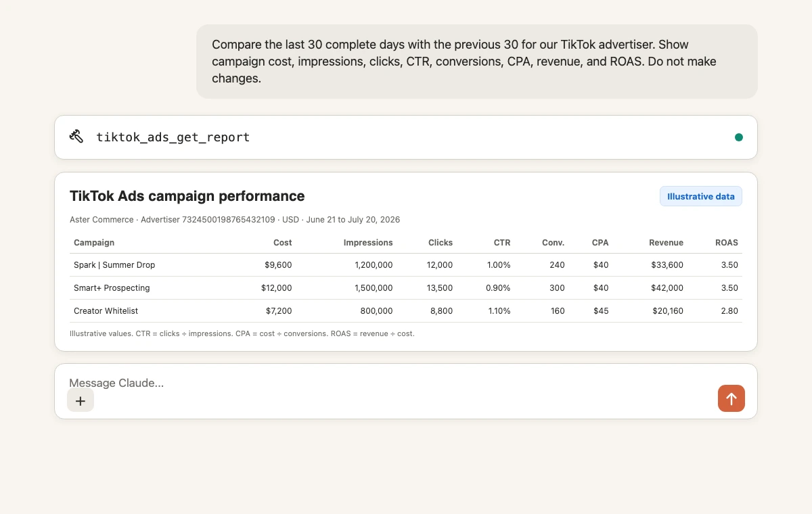
Task: Click the 1.00% CTR cell
Action: click(x=499, y=265)
